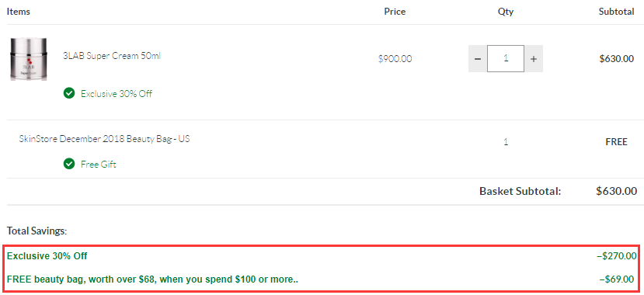Click the green checkmark beside Free Gift
This screenshot has height=295, width=644.
(x=69, y=164)
